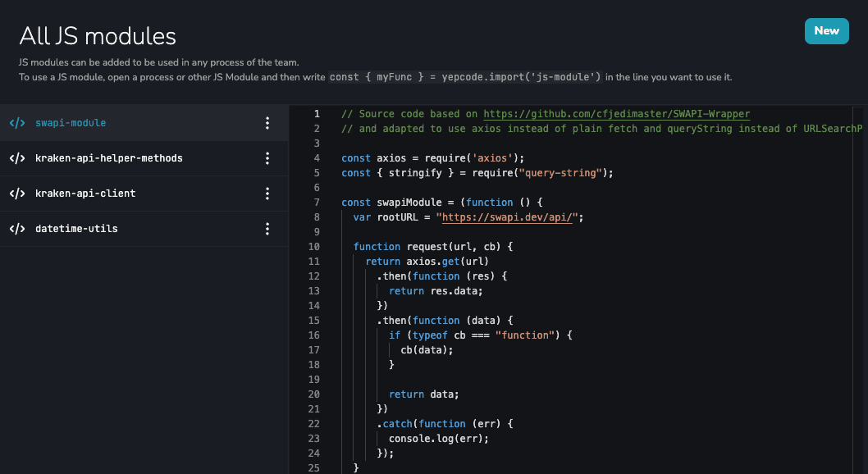The image size is (868, 474).
Task: Open options menu for kraken-api-client
Action: click(267, 194)
